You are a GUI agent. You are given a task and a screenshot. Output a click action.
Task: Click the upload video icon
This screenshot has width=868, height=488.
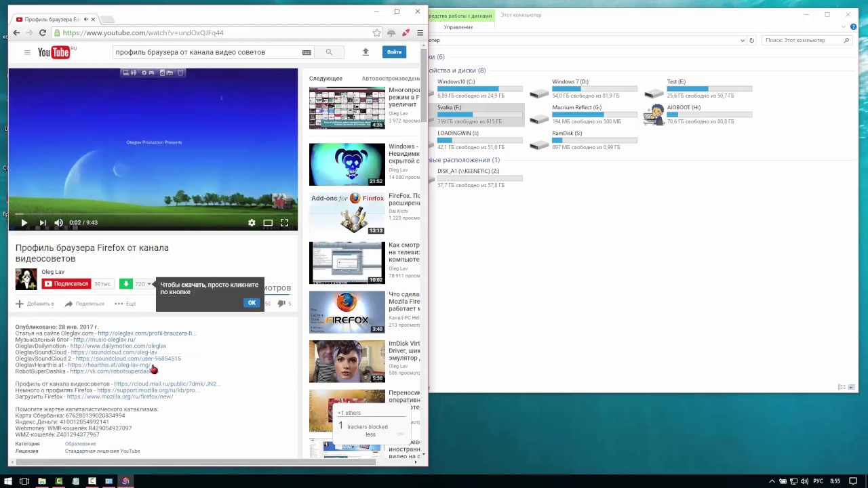[x=366, y=52]
